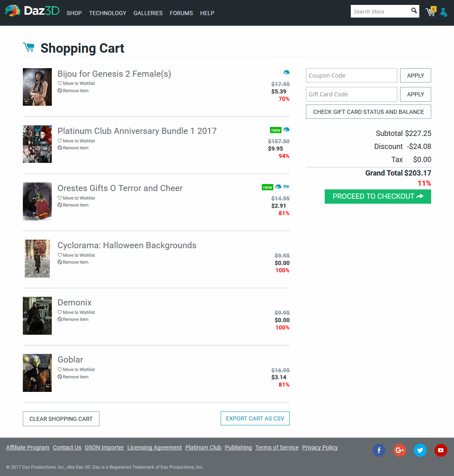454x476 pixels.
Task: Apply the coupon code
Action: pyautogui.click(x=416, y=75)
